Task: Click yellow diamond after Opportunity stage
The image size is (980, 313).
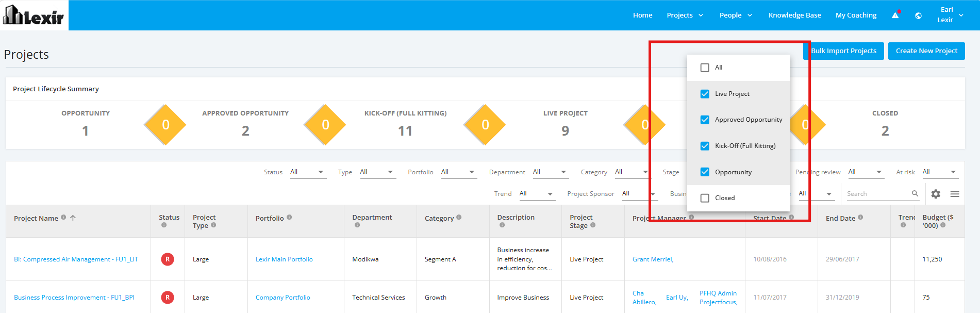Action: (165, 125)
